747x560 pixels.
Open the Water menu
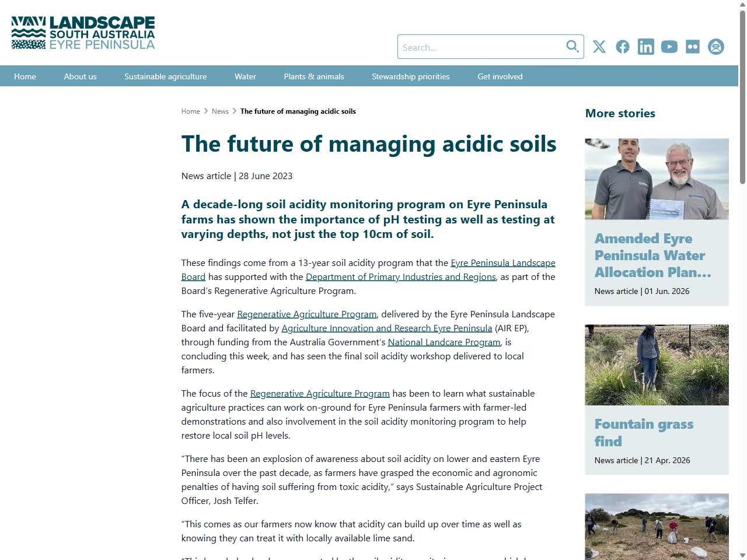[245, 76]
